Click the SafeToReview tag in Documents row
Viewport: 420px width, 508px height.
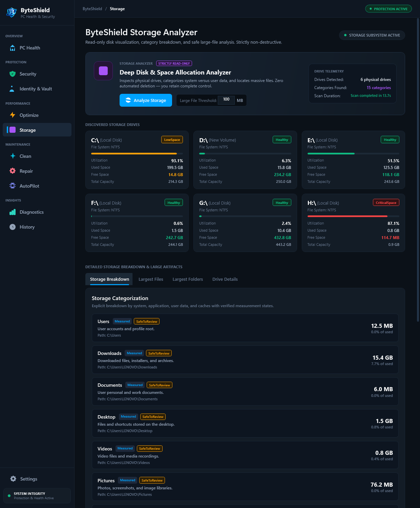160,385
